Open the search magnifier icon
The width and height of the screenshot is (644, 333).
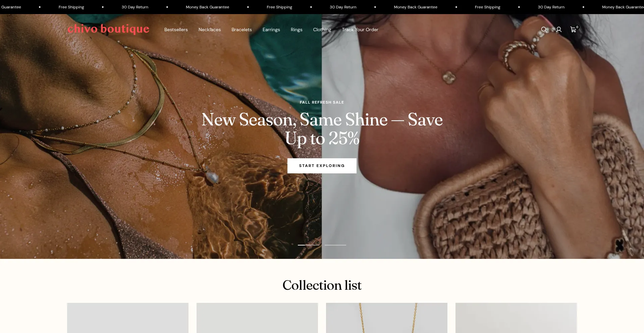point(544,30)
